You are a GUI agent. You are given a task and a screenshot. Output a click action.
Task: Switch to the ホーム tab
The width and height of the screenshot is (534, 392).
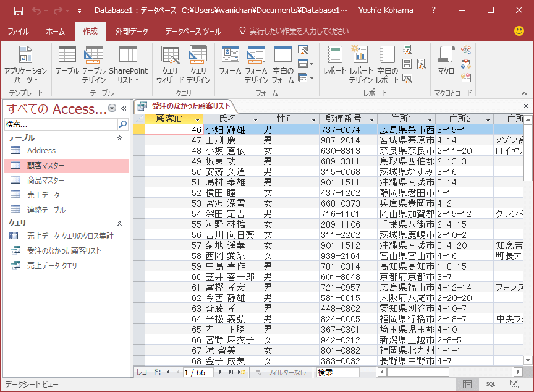point(55,32)
